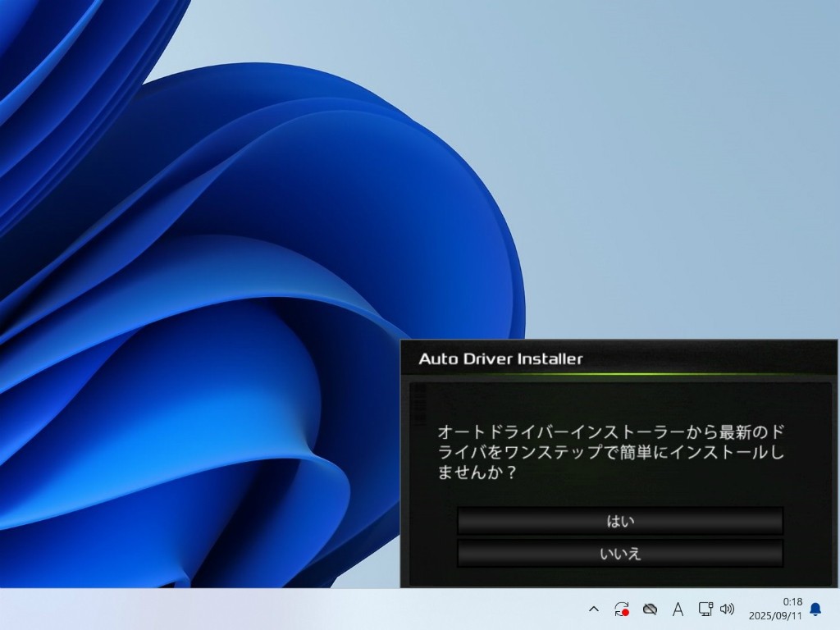
Task: Click the Japanese driver install prompt text
Action: click(x=611, y=452)
